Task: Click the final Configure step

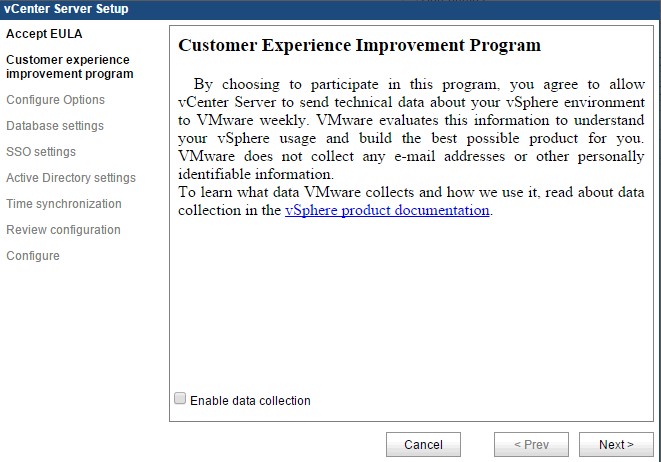Action: (33, 256)
